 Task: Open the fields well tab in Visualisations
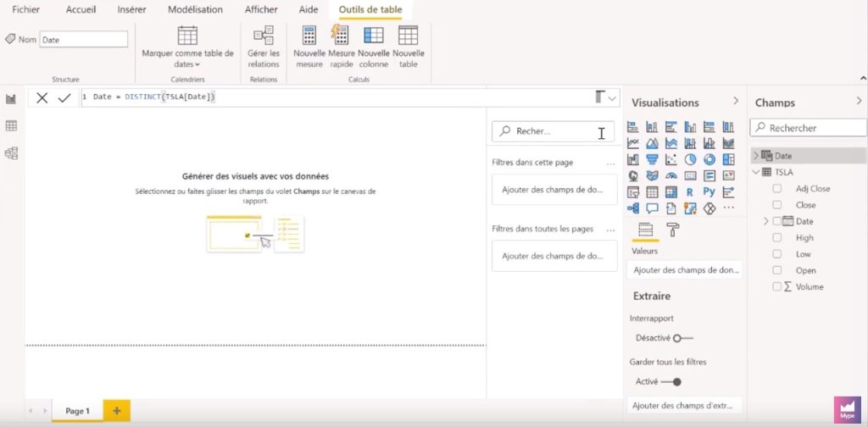pyautogui.click(x=645, y=230)
